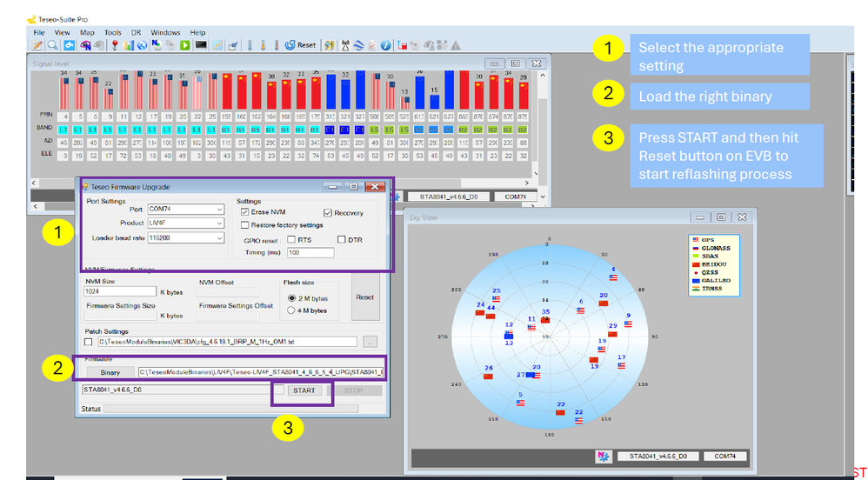The image size is (868, 480).
Task: Click the STOP button
Action: click(x=354, y=390)
